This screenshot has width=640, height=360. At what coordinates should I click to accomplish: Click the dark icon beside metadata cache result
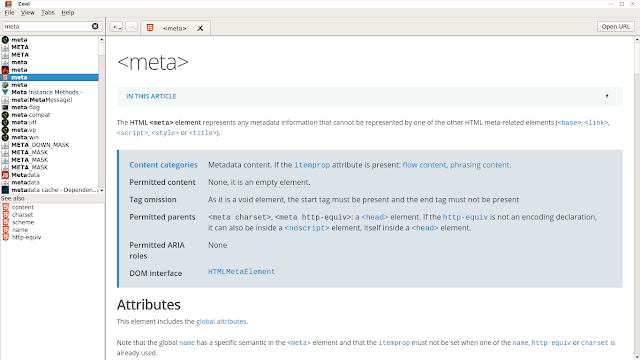[5, 190]
